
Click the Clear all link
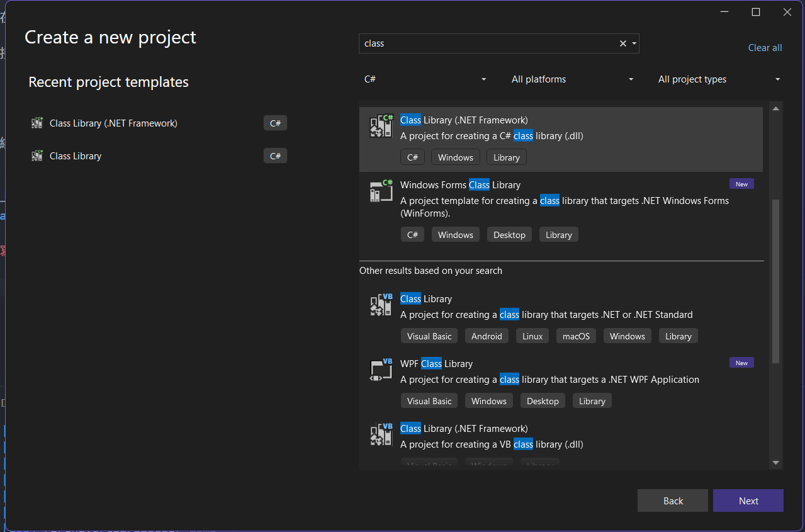(765, 48)
